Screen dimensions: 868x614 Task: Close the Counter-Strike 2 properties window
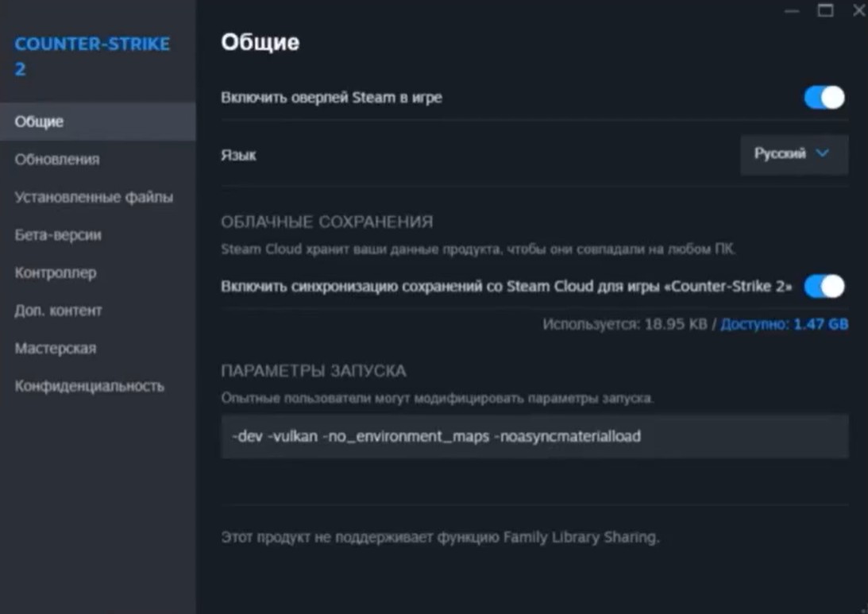(x=858, y=11)
